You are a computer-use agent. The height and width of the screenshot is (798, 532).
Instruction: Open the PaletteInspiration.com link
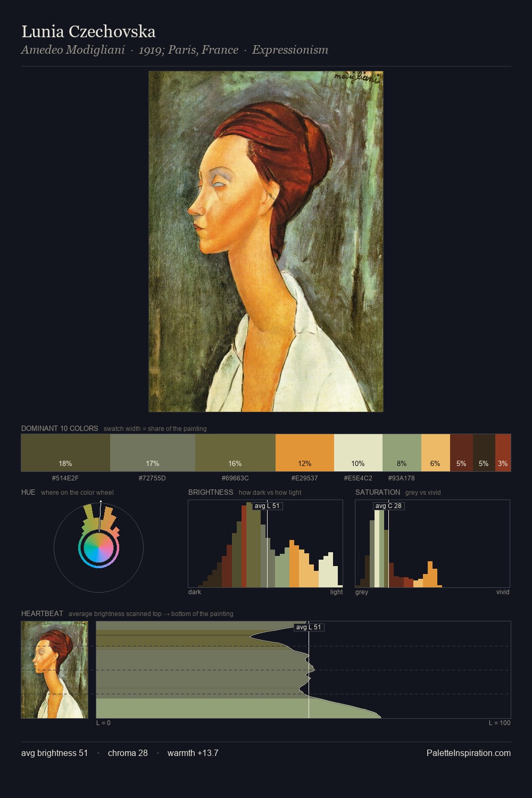pos(469,753)
